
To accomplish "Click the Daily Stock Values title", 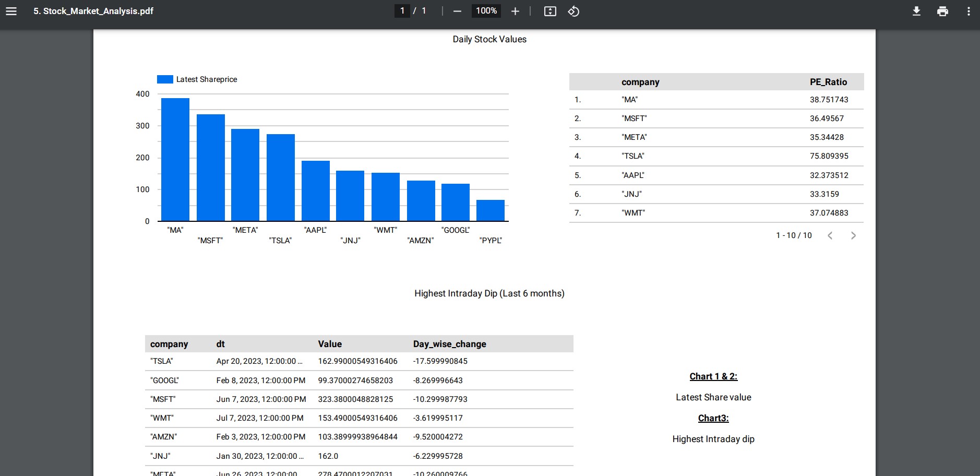I will click(489, 39).
